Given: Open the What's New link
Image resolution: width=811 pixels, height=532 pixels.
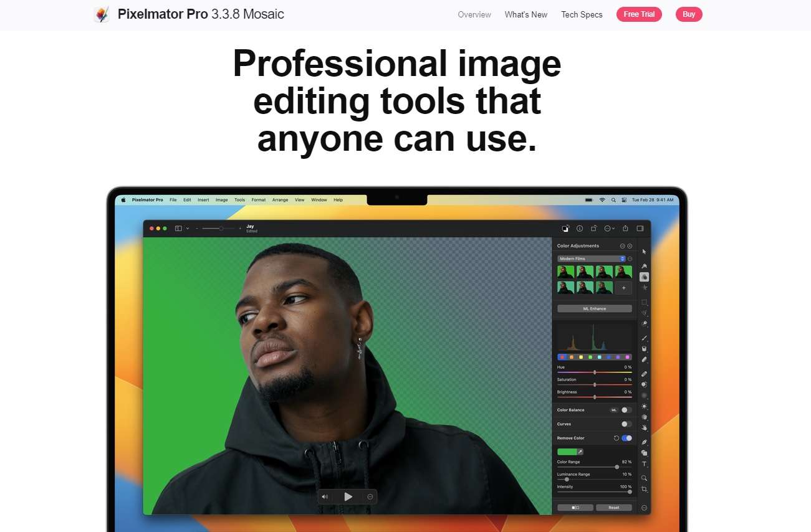Looking at the screenshot, I should point(526,14).
